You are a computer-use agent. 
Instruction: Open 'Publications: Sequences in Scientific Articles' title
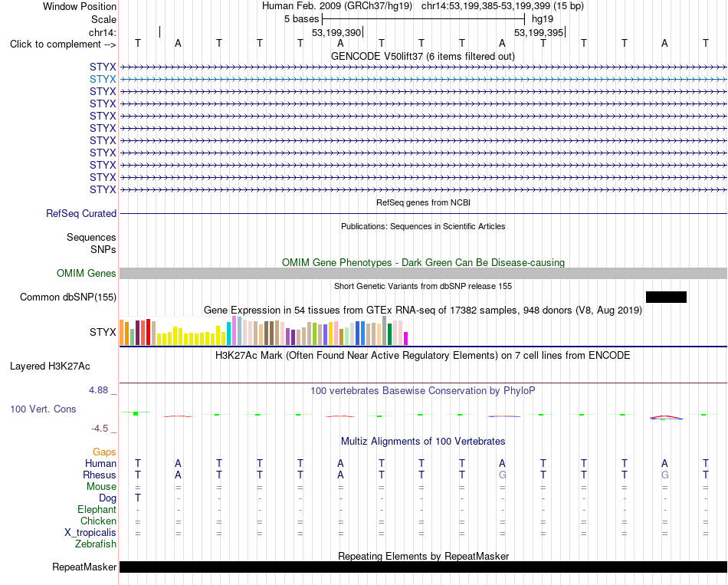click(x=423, y=226)
